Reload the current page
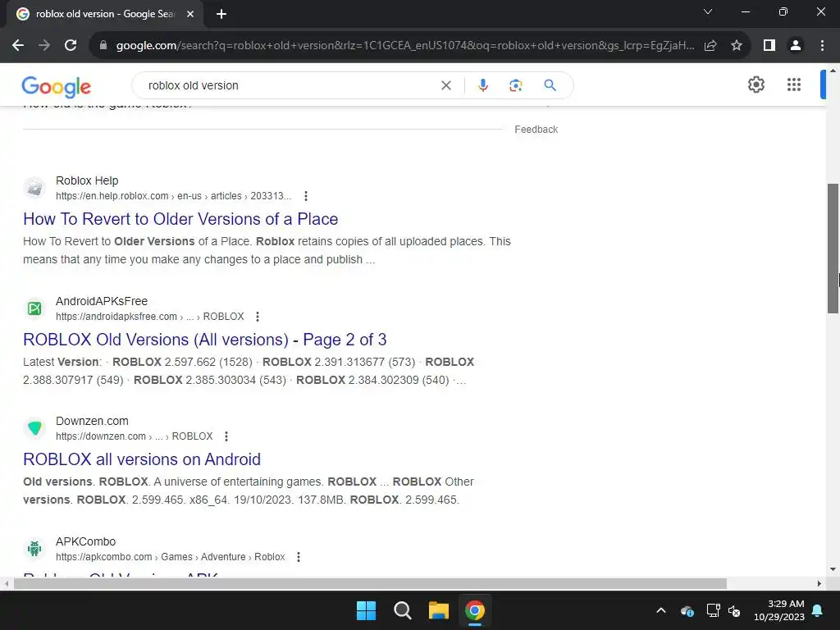The width and height of the screenshot is (840, 630). 71,46
